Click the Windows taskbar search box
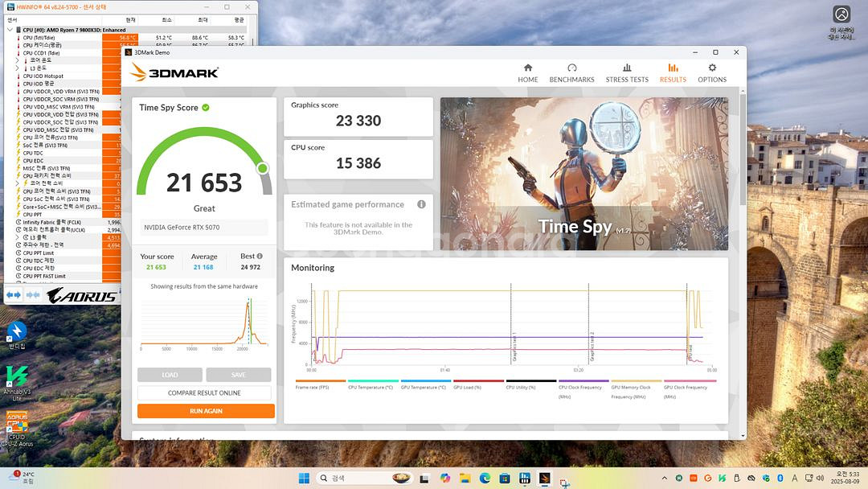Screen dimensions: 868x489 [x=362, y=478]
